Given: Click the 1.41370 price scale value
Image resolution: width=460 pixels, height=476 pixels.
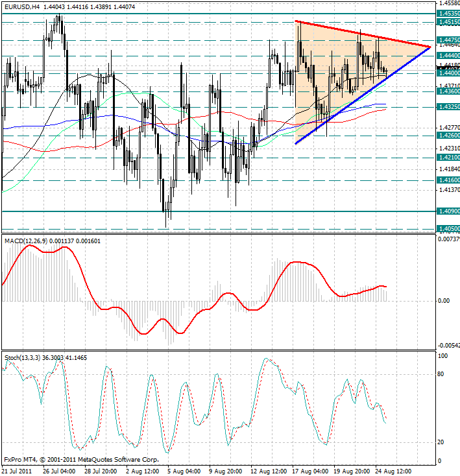Looking at the screenshot, I should [x=450, y=190].
